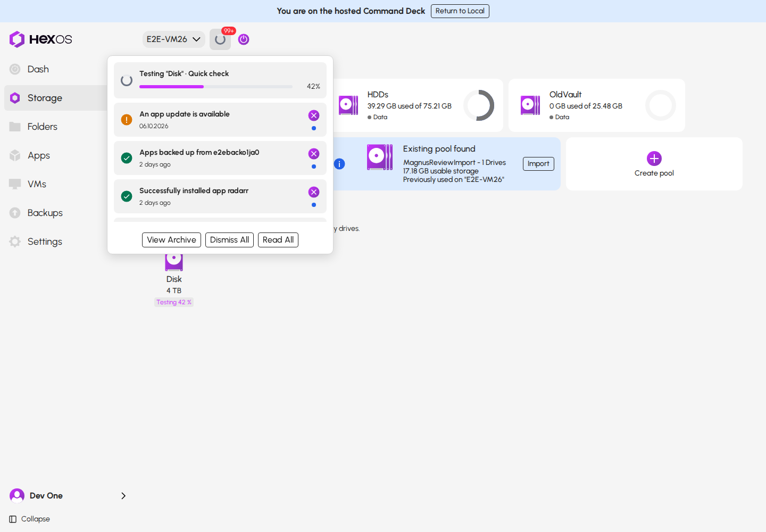Click Dismiss All button
Image resolution: width=766 pixels, height=532 pixels.
pyautogui.click(x=229, y=240)
